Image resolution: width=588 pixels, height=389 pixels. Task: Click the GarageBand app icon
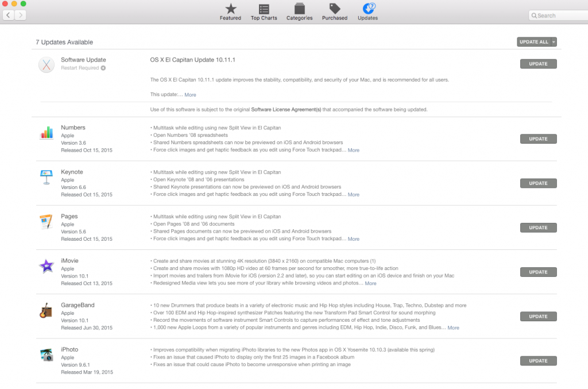point(46,311)
